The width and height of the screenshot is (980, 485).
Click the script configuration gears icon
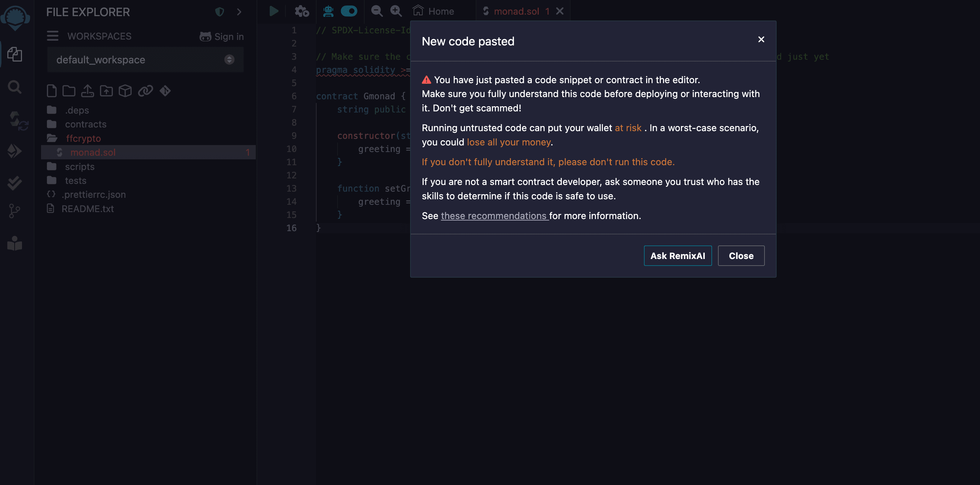302,11
